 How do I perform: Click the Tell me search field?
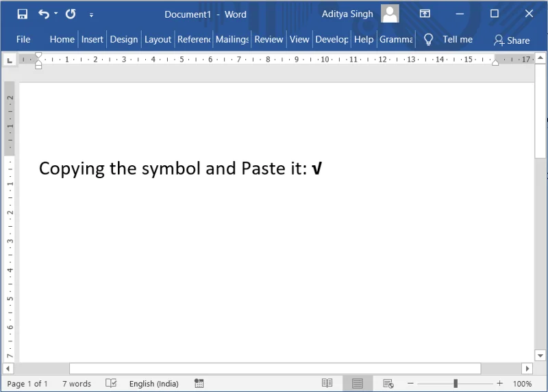[458, 39]
